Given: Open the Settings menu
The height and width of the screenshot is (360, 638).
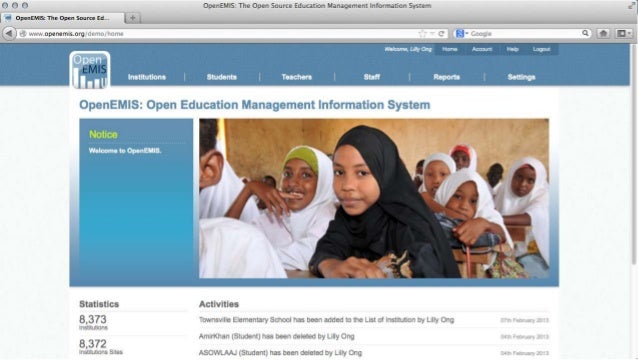Looking at the screenshot, I should pos(522,77).
